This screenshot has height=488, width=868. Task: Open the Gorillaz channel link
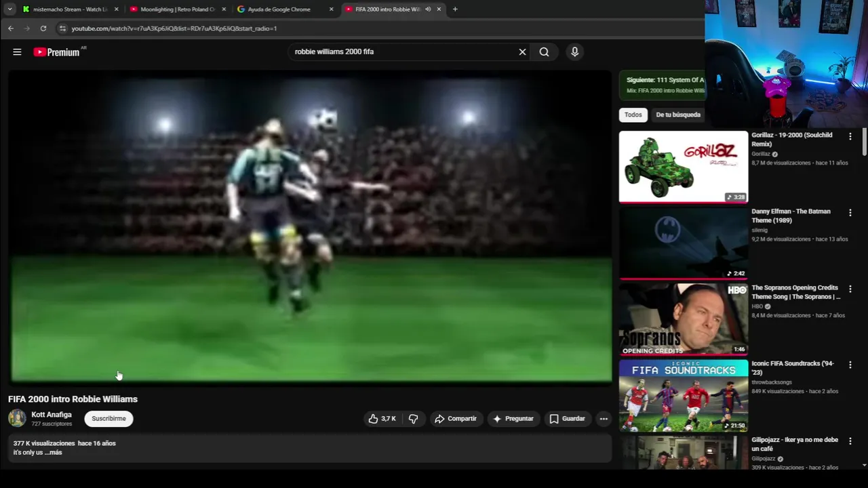761,154
